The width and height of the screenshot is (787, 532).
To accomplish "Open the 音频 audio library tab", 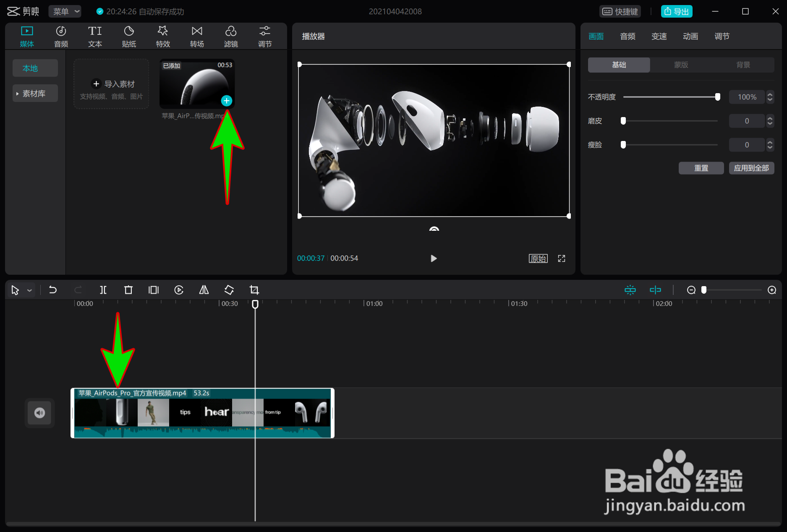I will (x=61, y=37).
